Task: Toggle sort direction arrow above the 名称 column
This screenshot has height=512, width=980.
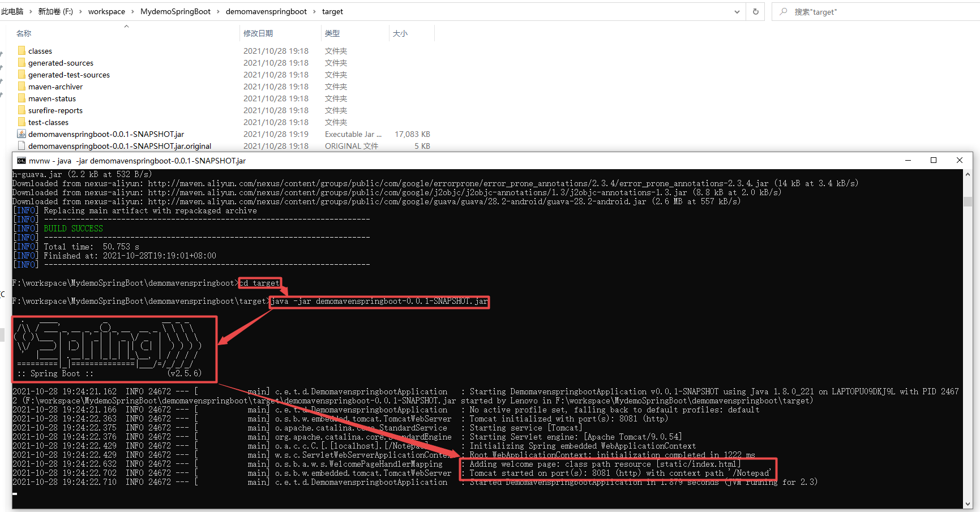Action: coord(127,25)
